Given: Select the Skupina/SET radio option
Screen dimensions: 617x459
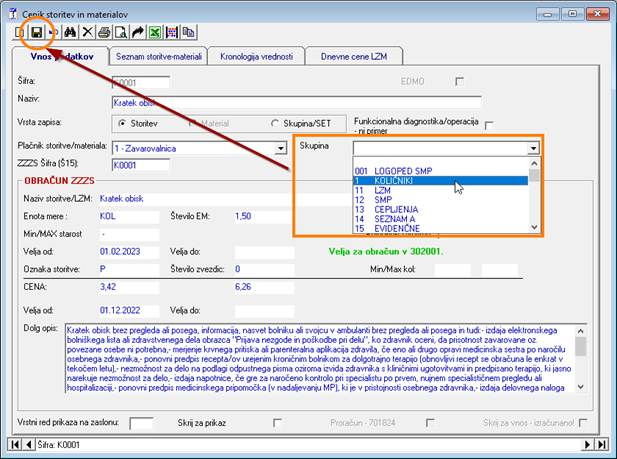Looking at the screenshot, I should 273,123.
